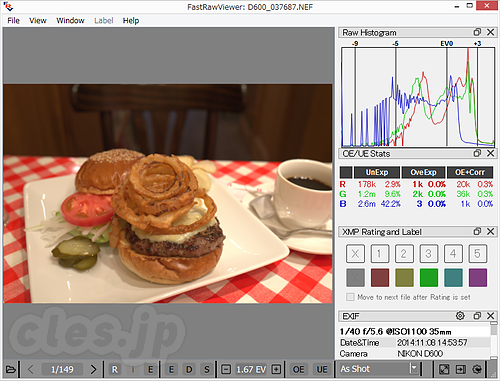Set rating to 5 stars
This screenshot has width=500, height=381.
[478, 254]
